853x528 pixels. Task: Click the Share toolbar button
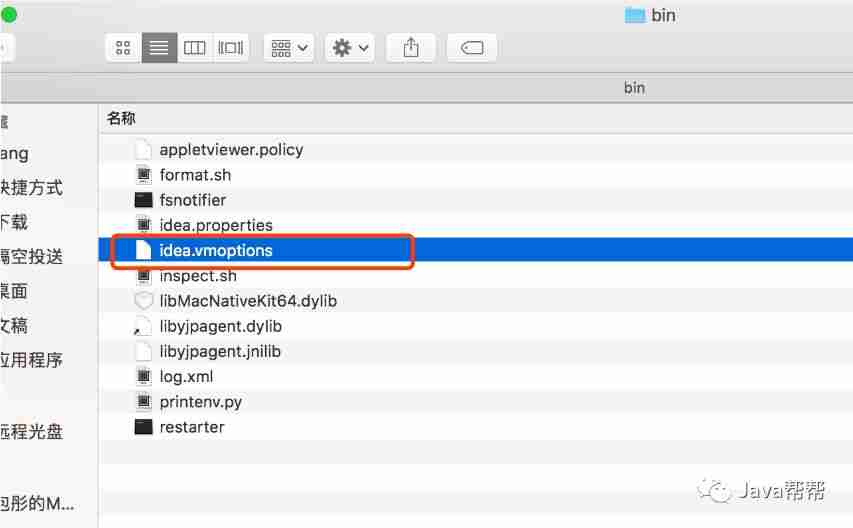tap(411, 48)
